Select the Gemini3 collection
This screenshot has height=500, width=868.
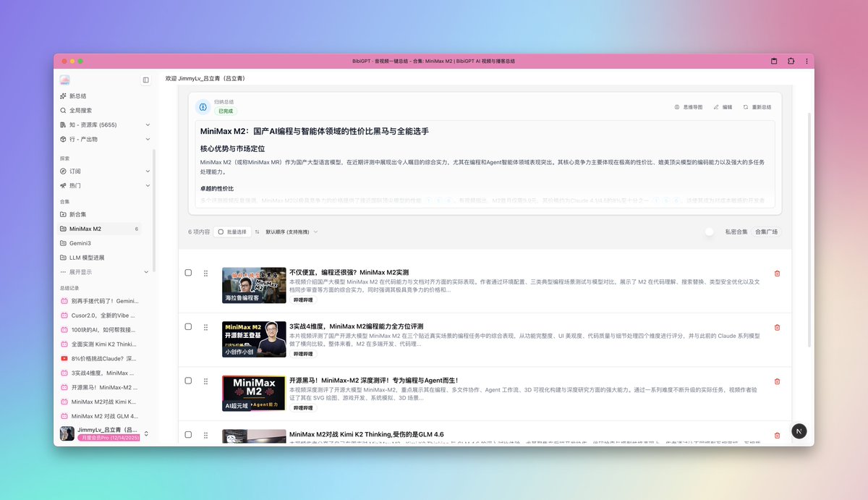coord(80,243)
